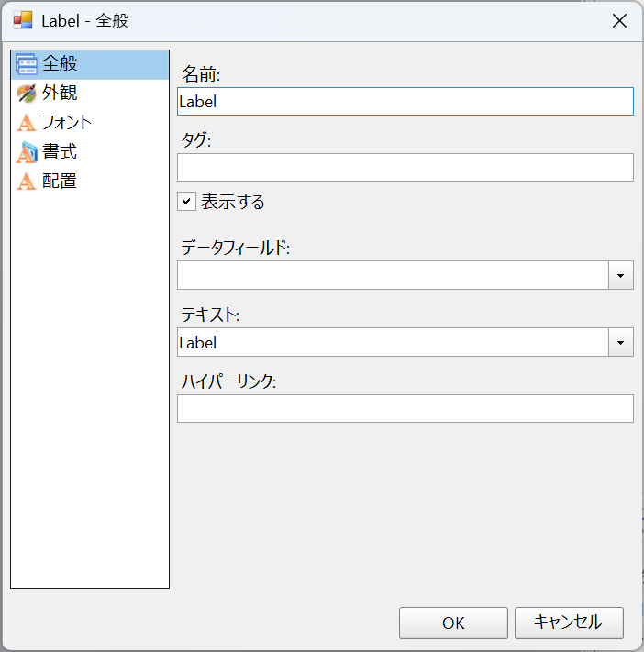Click the Label dialog title bar icon
The width and height of the screenshot is (644, 652).
pos(22,20)
